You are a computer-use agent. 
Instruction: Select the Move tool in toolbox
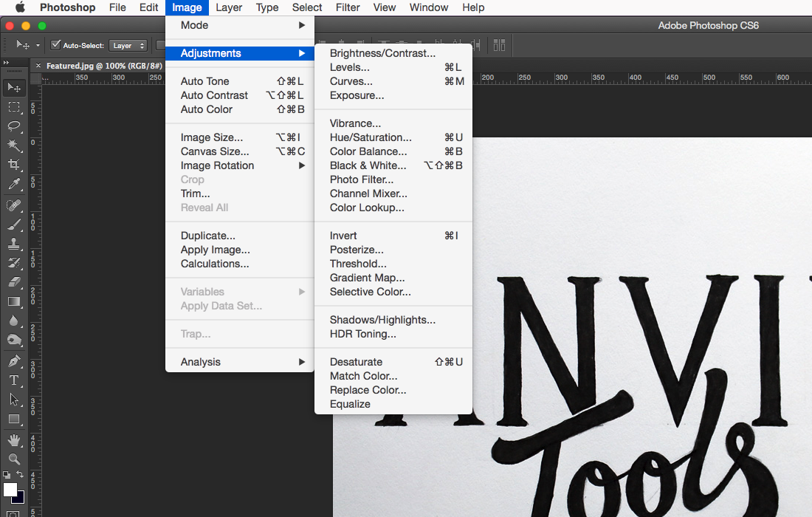[x=14, y=88]
